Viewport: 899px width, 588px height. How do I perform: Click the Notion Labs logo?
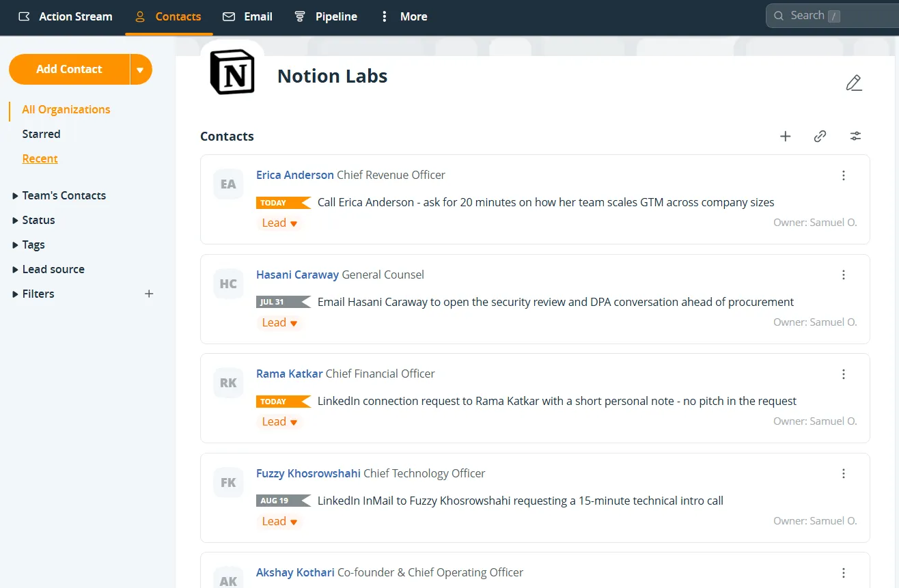click(232, 73)
